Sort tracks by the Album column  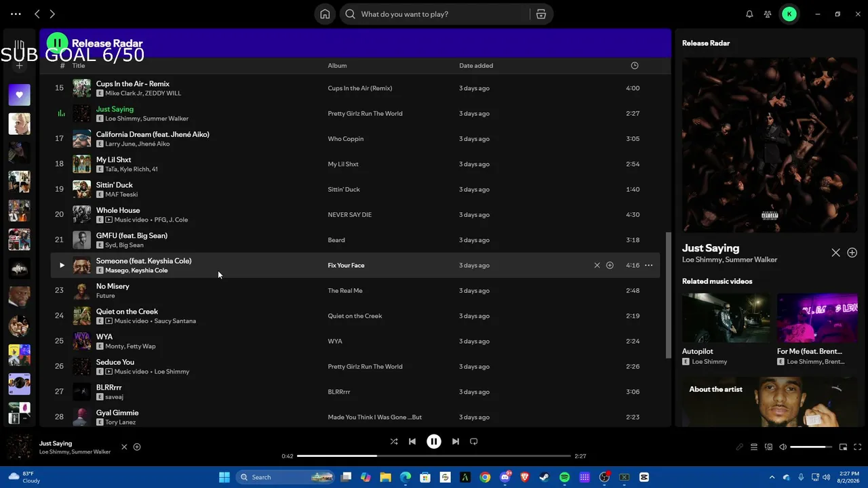(x=337, y=66)
